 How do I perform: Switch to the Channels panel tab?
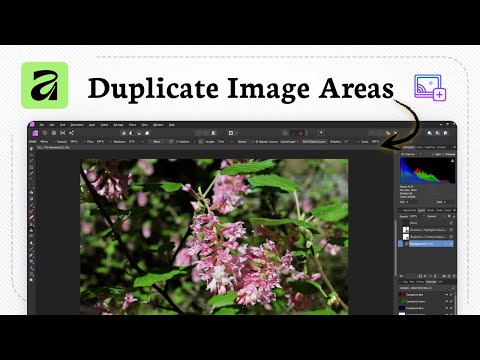pos(431,282)
